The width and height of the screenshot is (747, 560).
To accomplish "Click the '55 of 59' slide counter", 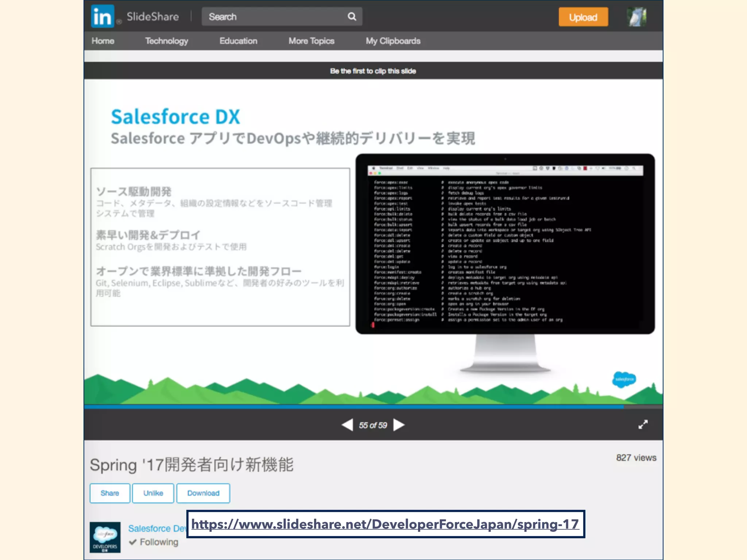I will 373,425.
